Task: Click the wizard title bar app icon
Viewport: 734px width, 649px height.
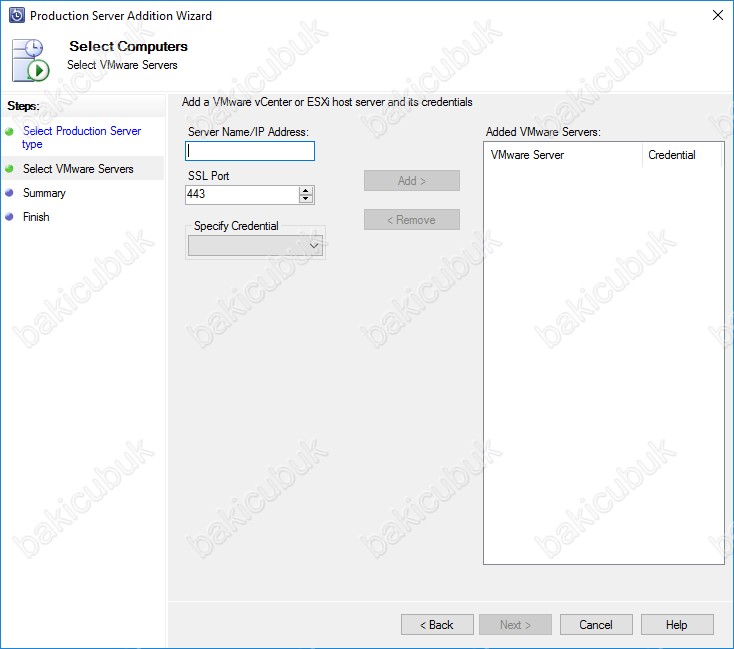Action: [x=17, y=15]
